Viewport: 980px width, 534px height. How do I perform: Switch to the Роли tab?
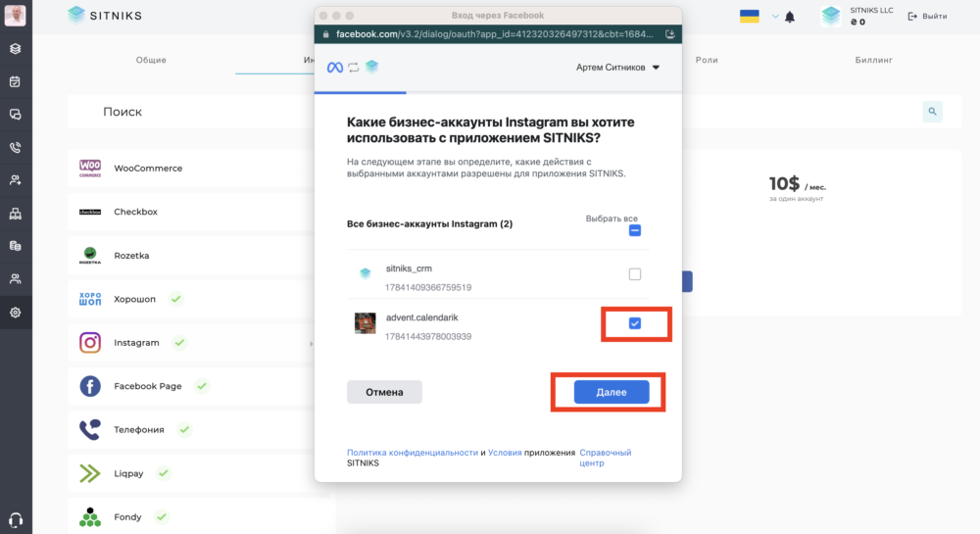point(707,60)
